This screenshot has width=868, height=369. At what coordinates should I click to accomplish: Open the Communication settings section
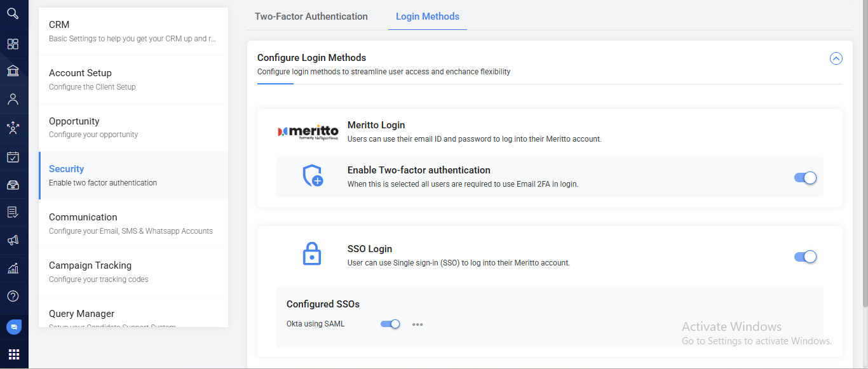(x=133, y=224)
